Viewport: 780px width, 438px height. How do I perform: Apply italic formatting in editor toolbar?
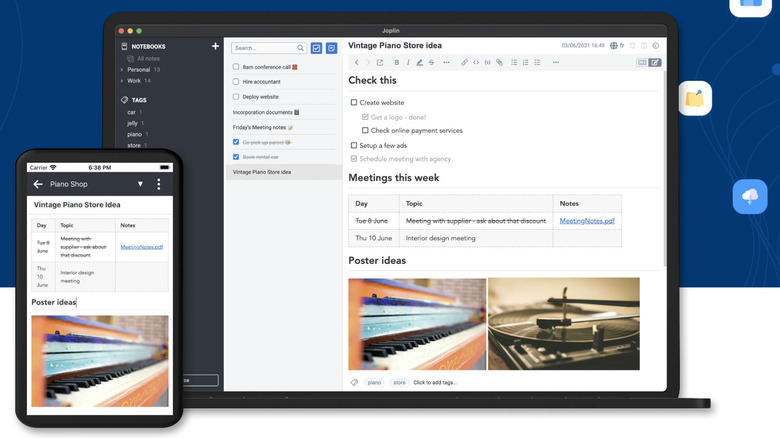(x=408, y=62)
